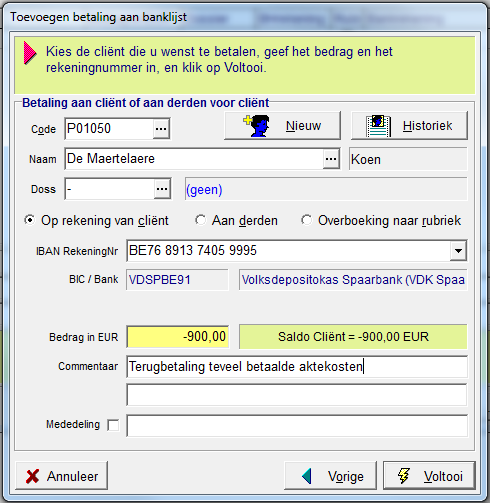The height and width of the screenshot is (503, 490).
Task: Click the red X Annuleer icon
Action: pyautogui.click(x=32, y=476)
